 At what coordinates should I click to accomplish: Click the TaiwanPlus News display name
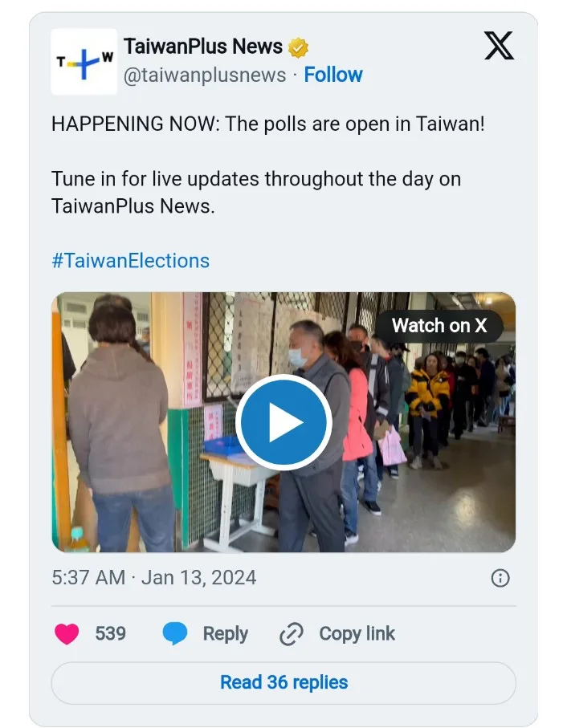[x=203, y=47]
